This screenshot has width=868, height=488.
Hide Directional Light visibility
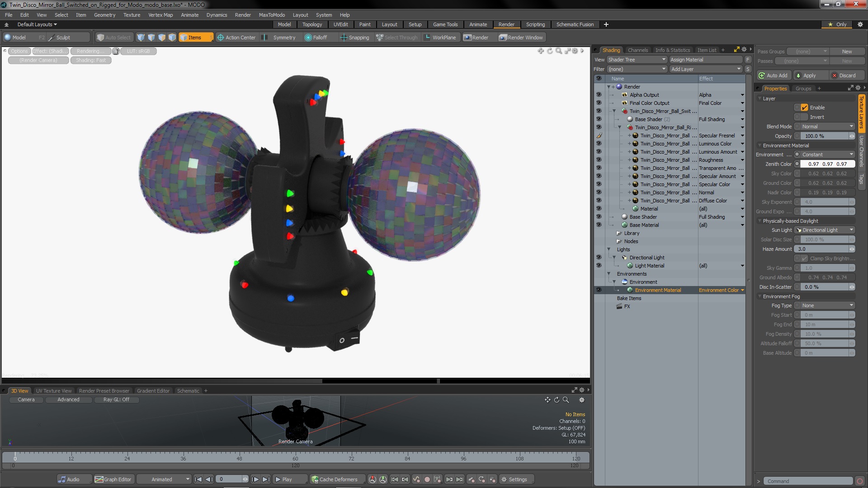click(x=599, y=258)
